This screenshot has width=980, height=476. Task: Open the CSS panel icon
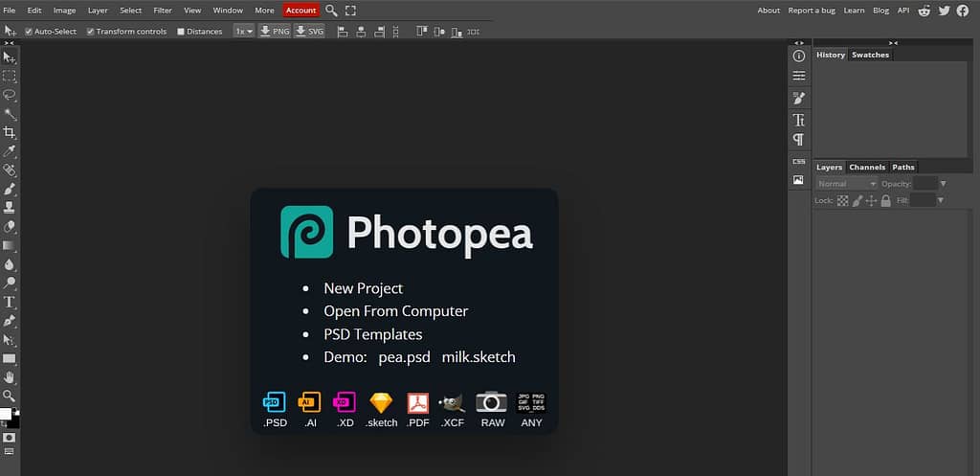[799, 161]
